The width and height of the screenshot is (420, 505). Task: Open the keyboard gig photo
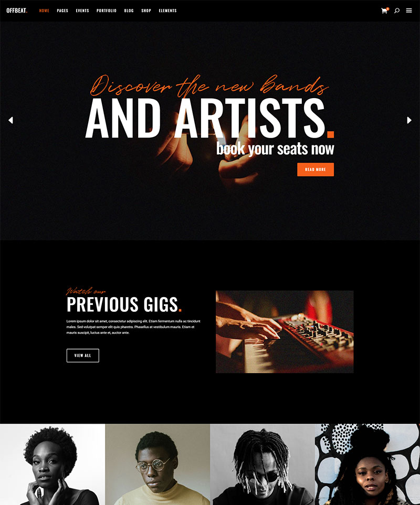point(285,332)
